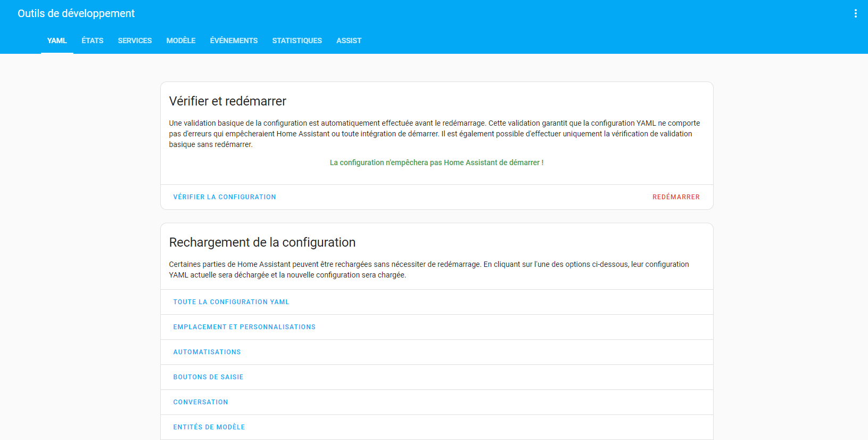
Task: Open the STATISTIQUES tab
Action: 297,40
